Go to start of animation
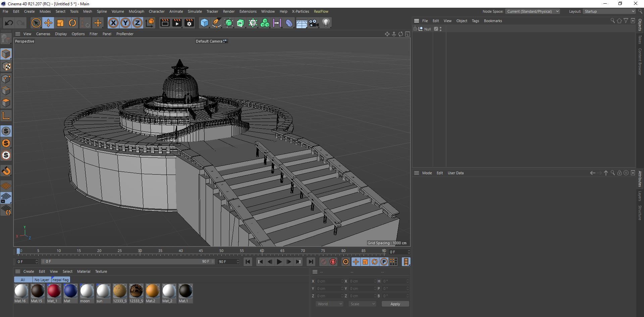 248,262
